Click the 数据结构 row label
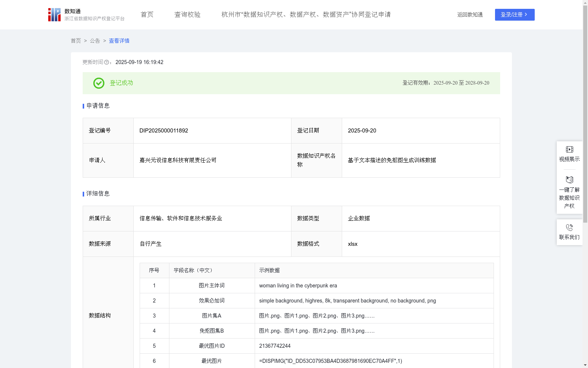This screenshot has height=368, width=588. point(100,316)
